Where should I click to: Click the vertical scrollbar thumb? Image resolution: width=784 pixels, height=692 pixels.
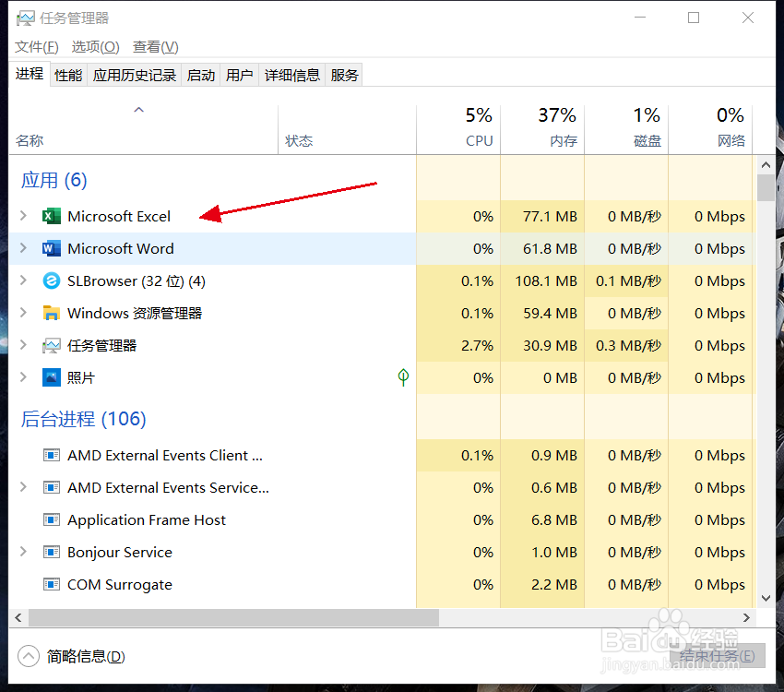[x=766, y=187]
